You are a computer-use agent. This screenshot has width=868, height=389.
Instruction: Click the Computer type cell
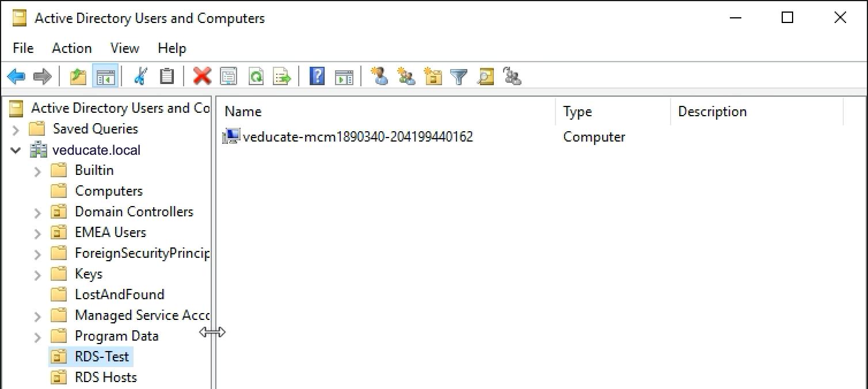coord(594,137)
